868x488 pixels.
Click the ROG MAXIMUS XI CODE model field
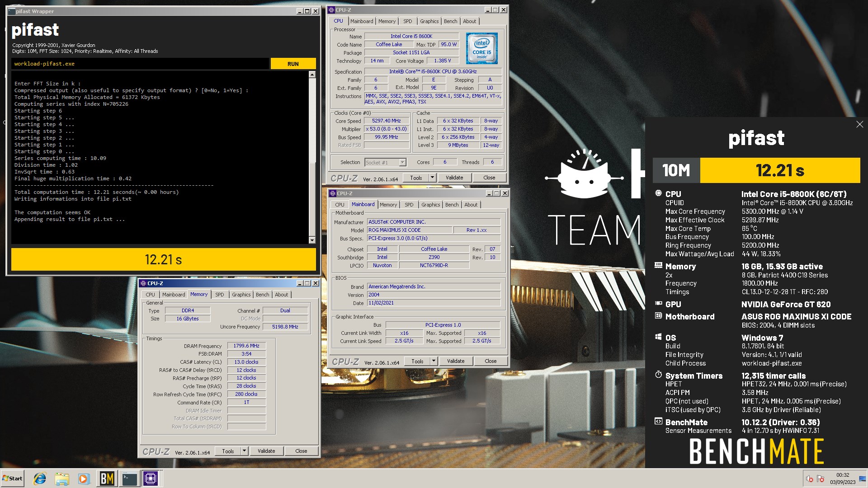pyautogui.click(x=410, y=230)
